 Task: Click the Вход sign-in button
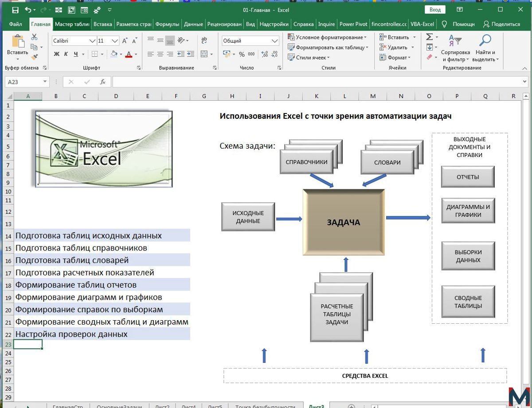pyautogui.click(x=435, y=10)
